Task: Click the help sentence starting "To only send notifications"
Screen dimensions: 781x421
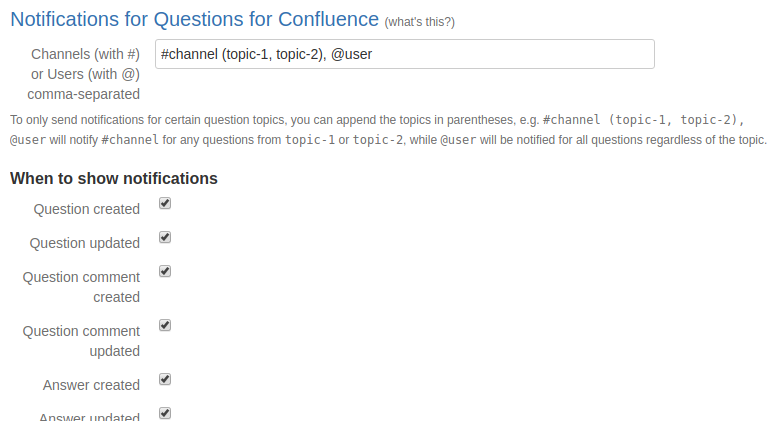Action: click(x=270, y=119)
